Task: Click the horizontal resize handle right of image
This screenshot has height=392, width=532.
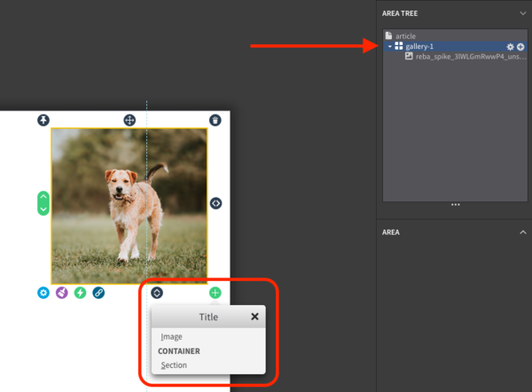Action: click(215, 203)
